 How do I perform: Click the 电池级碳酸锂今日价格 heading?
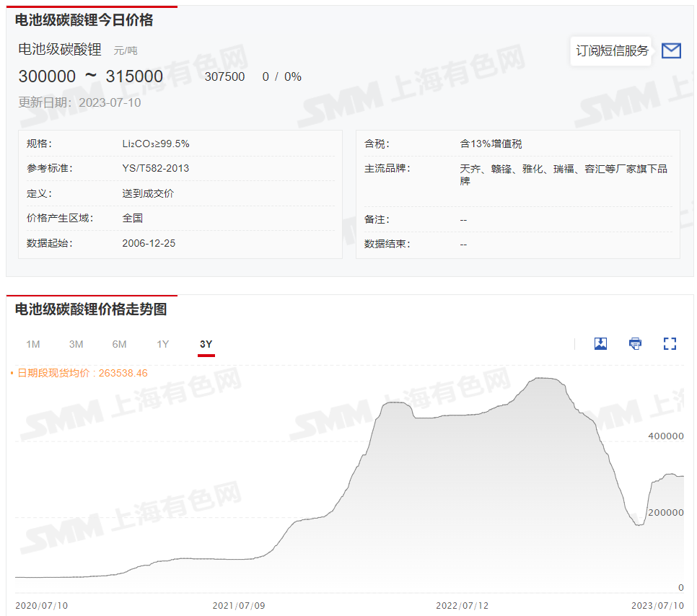[84, 20]
